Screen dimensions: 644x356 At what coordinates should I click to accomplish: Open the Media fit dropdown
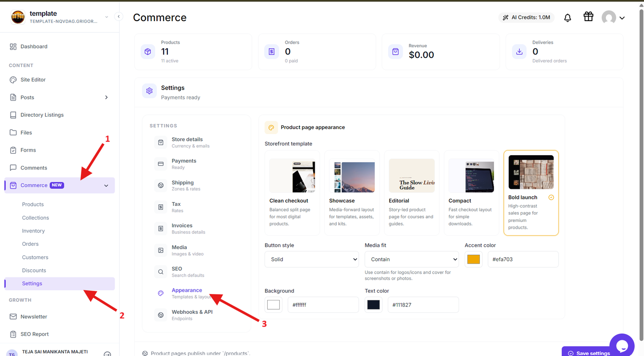click(x=412, y=259)
